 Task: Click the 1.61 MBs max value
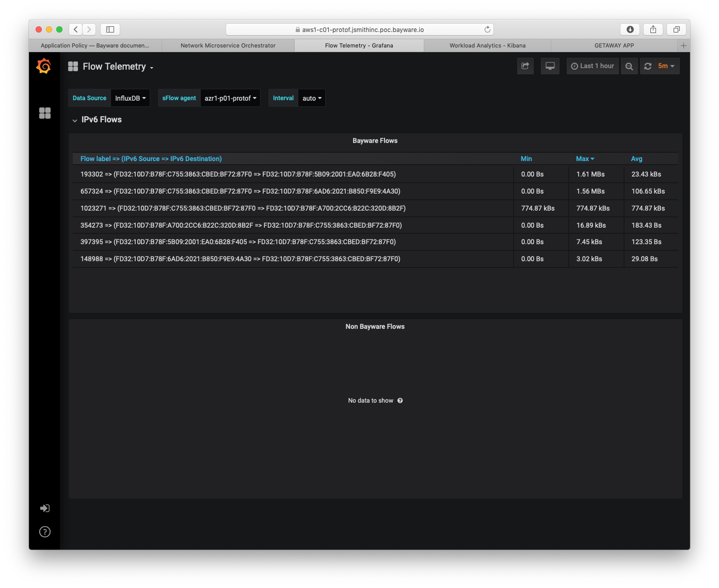(590, 174)
